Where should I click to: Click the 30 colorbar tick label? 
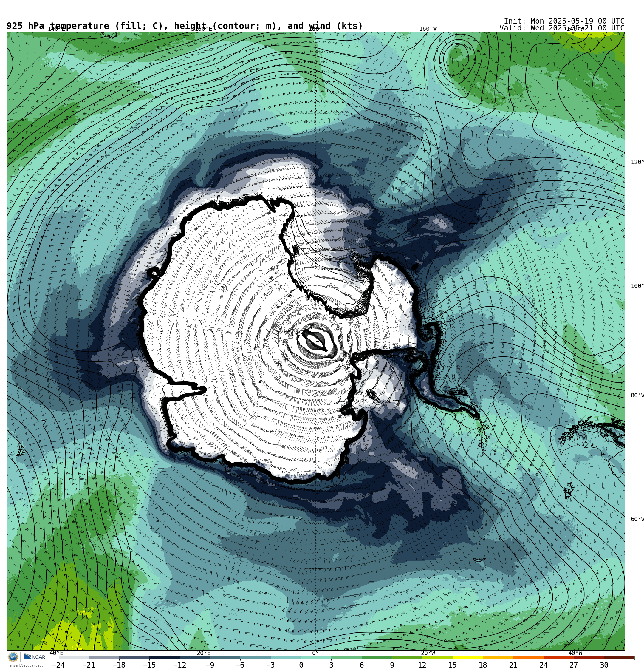click(x=604, y=665)
